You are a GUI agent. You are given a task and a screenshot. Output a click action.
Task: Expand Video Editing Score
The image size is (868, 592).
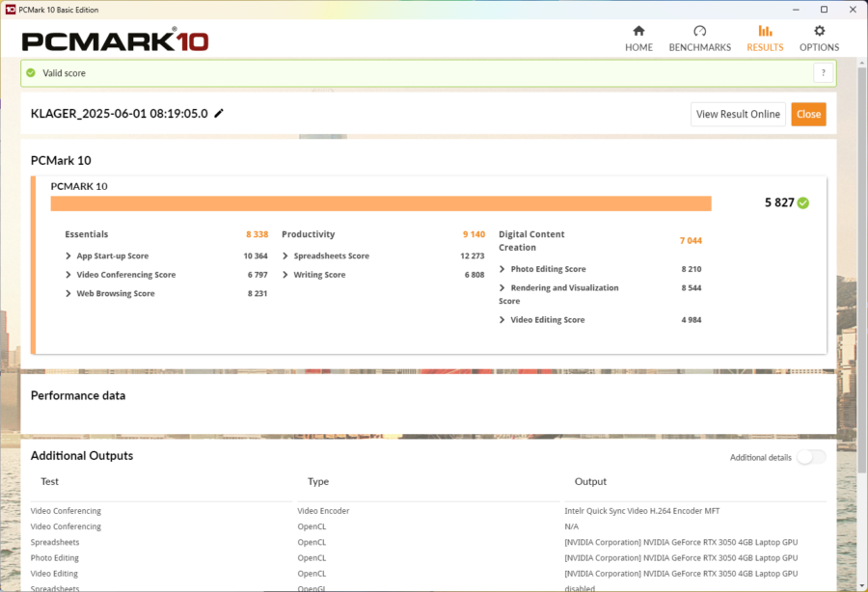click(502, 320)
